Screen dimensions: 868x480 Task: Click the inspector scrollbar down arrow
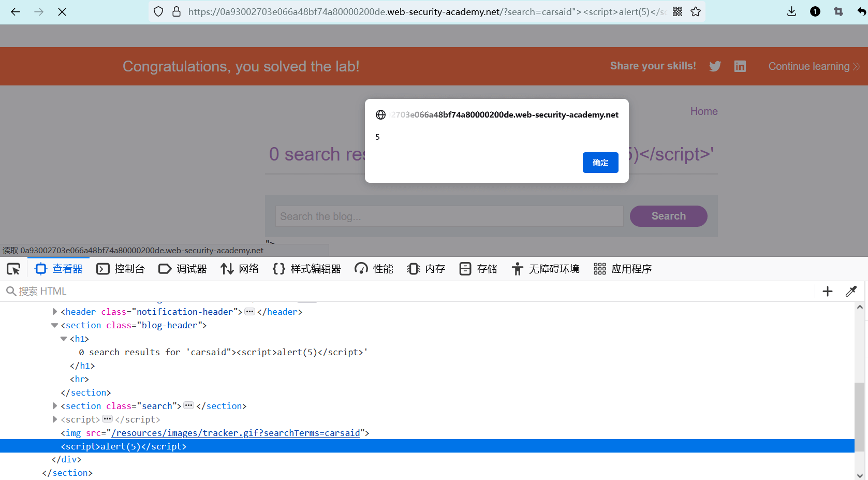tap(860, 475)
